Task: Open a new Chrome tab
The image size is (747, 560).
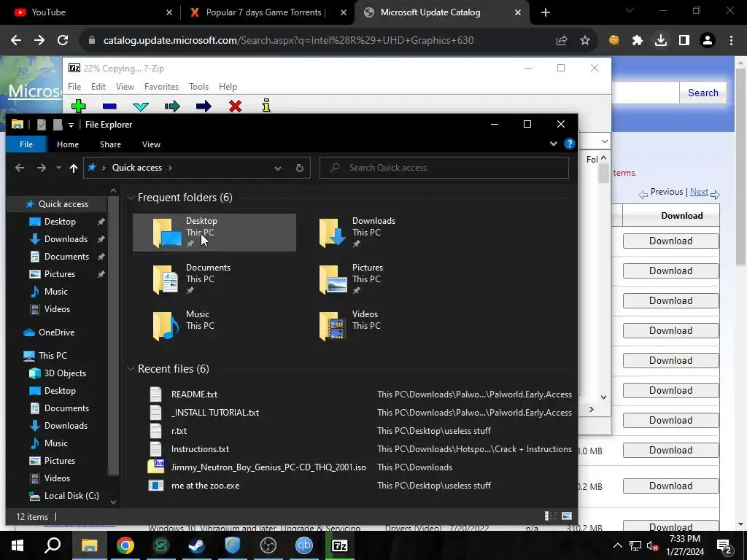Action: (x=546, y=12)
